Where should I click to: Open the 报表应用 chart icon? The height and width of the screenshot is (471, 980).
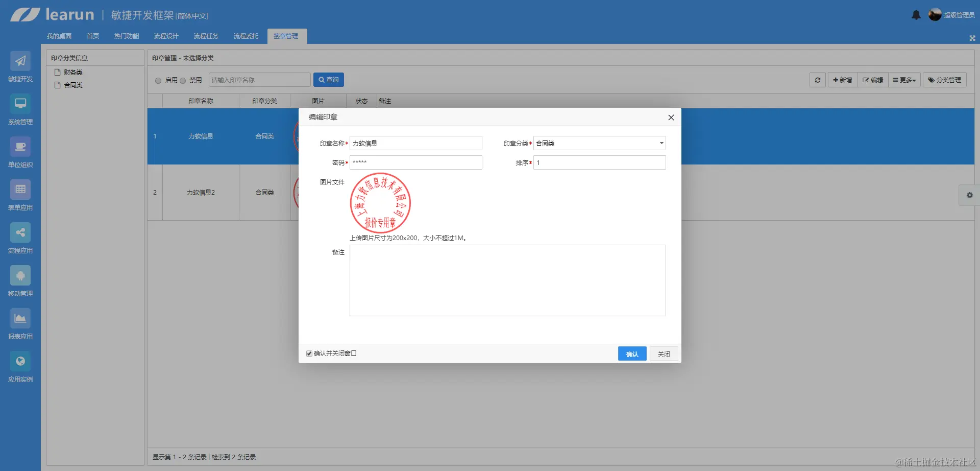(x=20, y=318)
